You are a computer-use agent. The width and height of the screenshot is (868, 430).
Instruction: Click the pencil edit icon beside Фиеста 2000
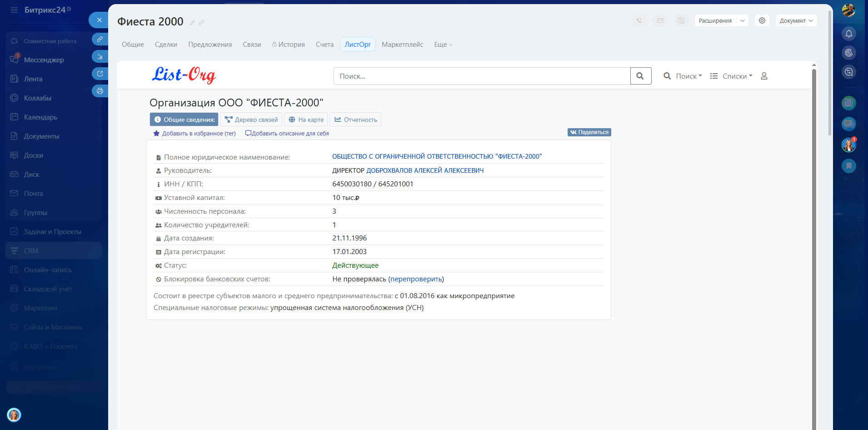(x=192, y=23)
